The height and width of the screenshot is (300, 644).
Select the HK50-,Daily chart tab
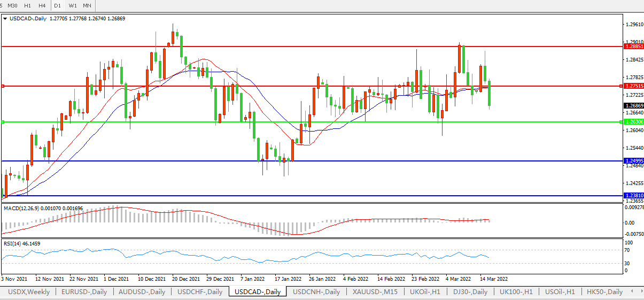pos(604,292)
